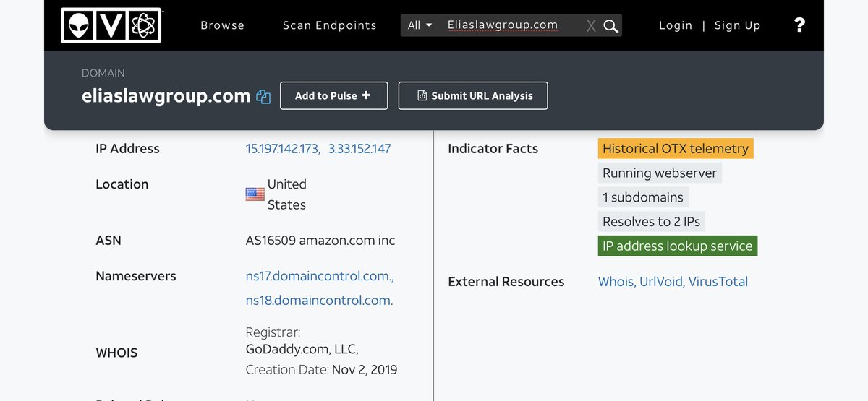This screenshot has height=401, width=868.
Task: Click the magnifying glass search icon
Action: [x=611, y=26]
